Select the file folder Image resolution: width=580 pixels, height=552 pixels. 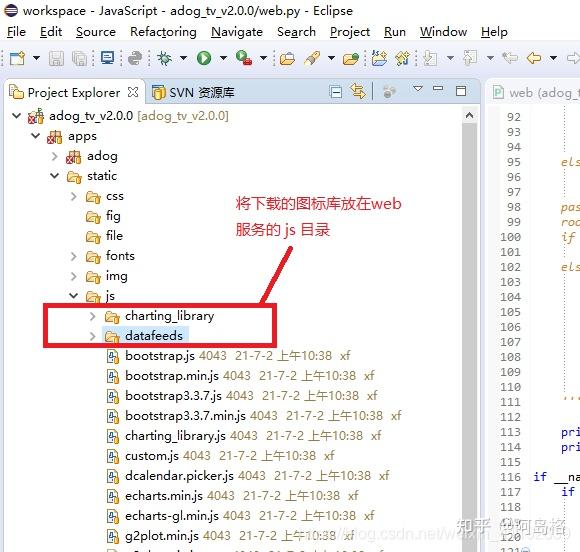(104, 236)
